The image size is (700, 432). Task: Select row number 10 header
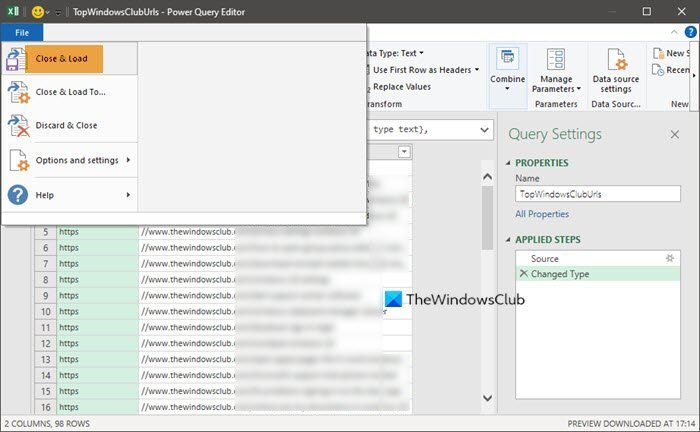click(x=46, y=312)
